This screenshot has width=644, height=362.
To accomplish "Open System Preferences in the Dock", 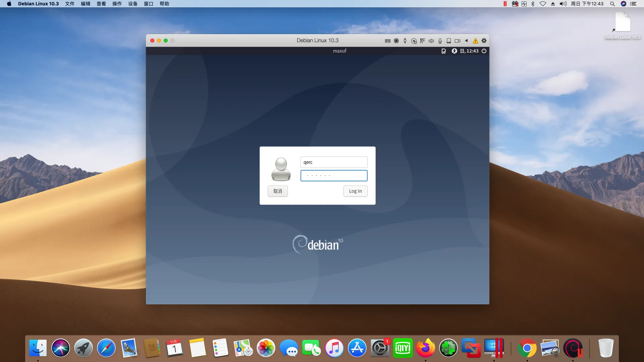I will pos(380,348).
